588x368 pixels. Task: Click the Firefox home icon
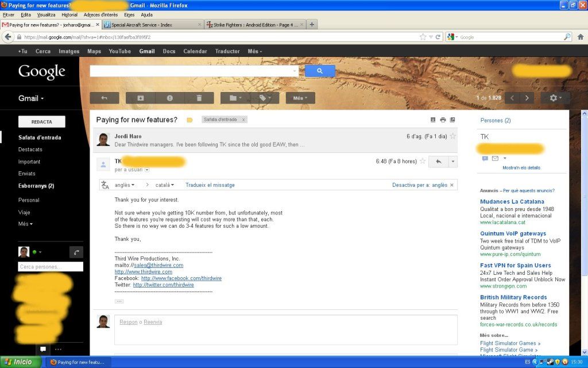(580, 37)
